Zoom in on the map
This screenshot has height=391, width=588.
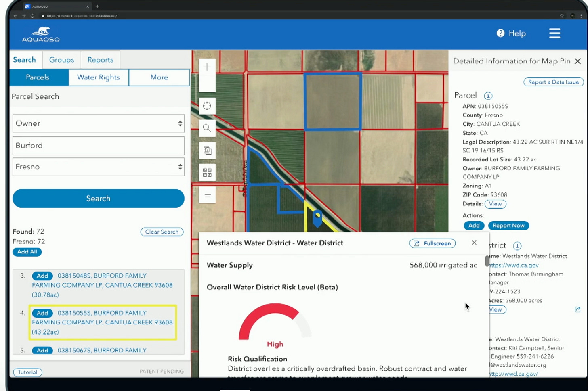[x=207, y=67]
